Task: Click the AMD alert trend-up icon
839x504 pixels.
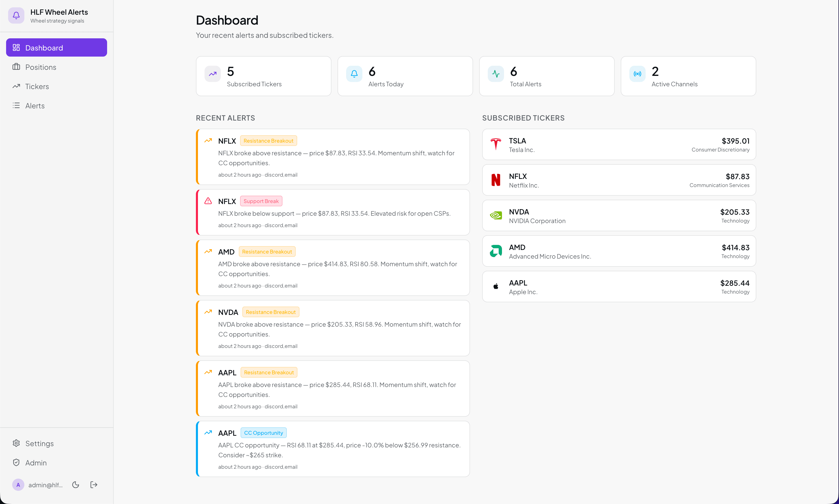Action: 208,251
